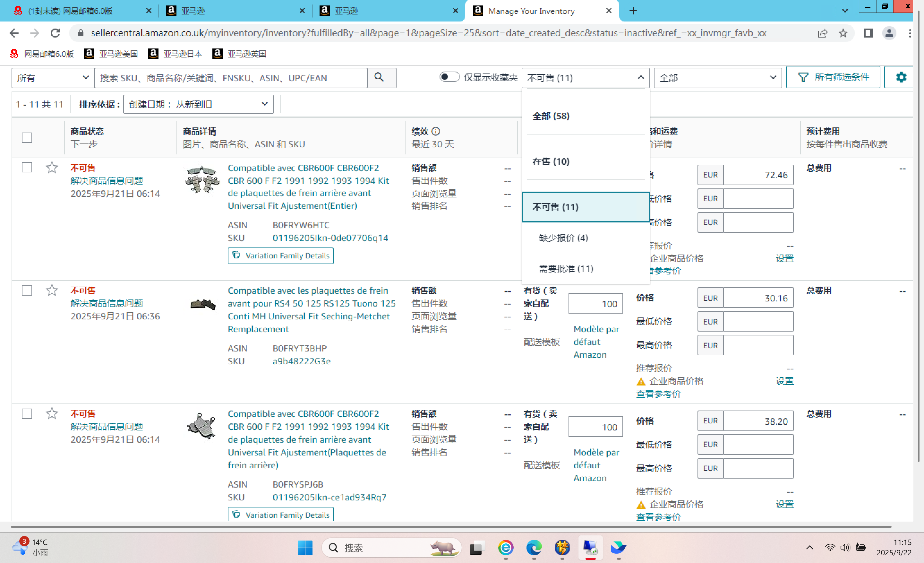Image resolution: width=924 pixels, height=563 pixels.
Task: Open the 所有筛选条件 filter button
Action: pyautogui.click(x=833, y=77)
